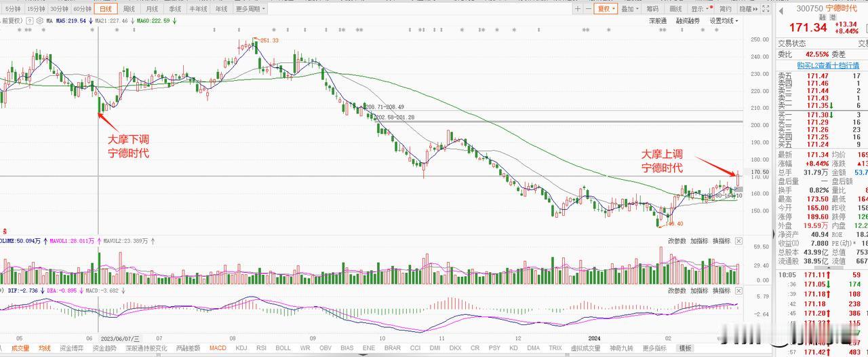Open 更多指标 tab
The height and width of the screenshot is (357, 868).
point(654,348)
